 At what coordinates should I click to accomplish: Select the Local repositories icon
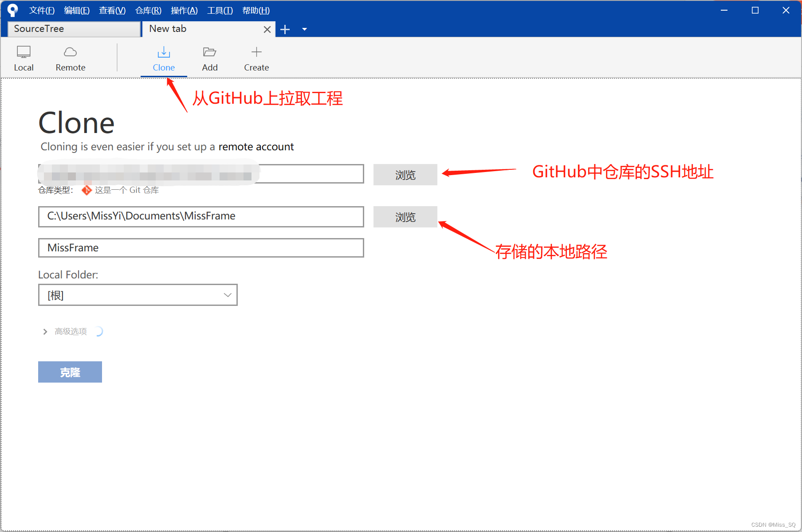(x=24, y=58)
